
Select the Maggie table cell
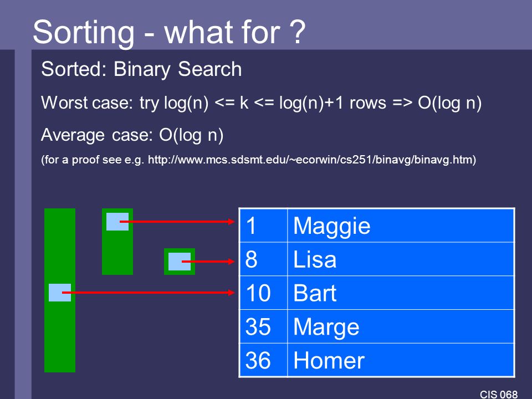[x=401, y=226]
